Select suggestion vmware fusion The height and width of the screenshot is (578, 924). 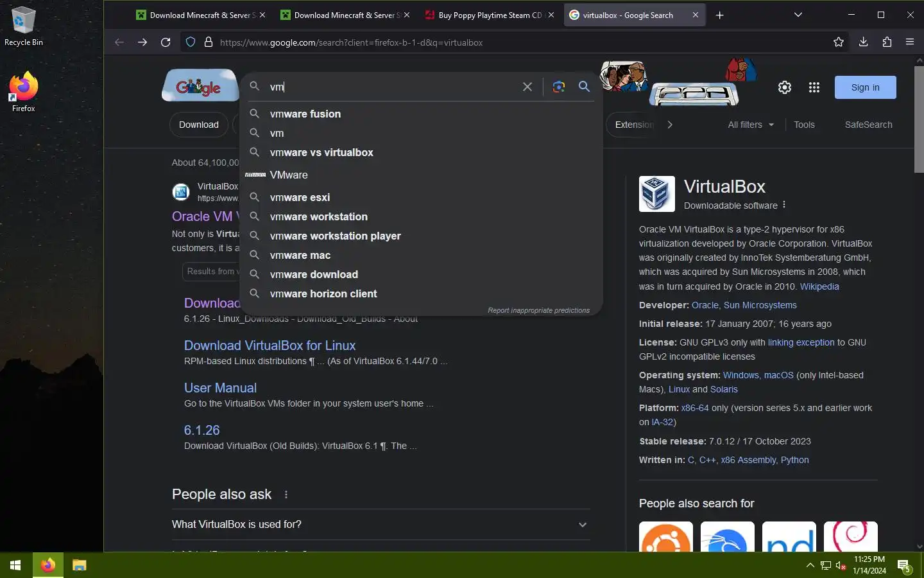coord(421,114)
